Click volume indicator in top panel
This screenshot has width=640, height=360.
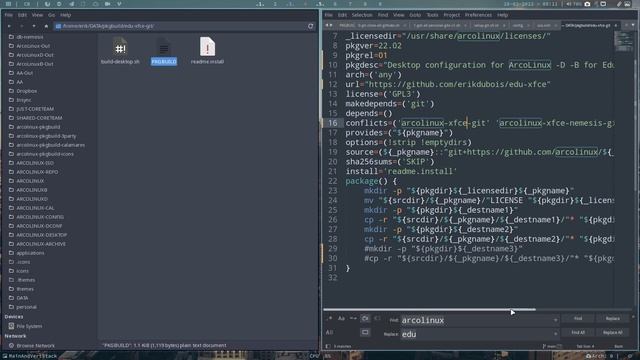click(x=573, y=4)
